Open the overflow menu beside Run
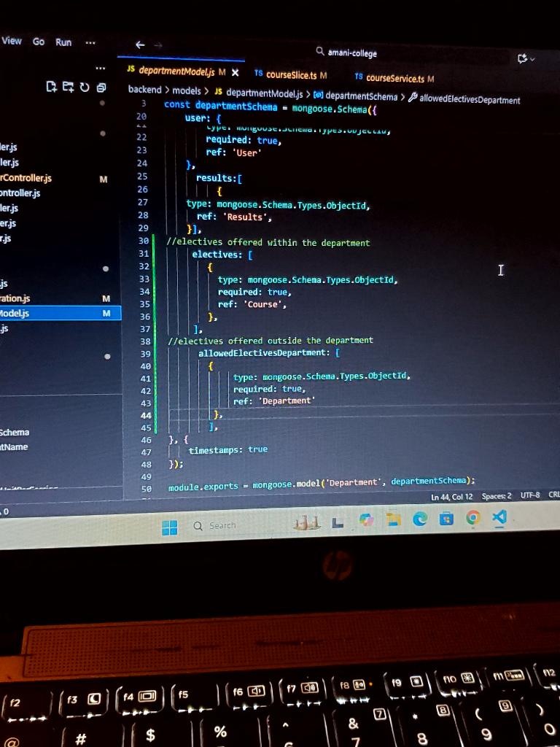Screen dimensions: 560x747 (90, 43)
